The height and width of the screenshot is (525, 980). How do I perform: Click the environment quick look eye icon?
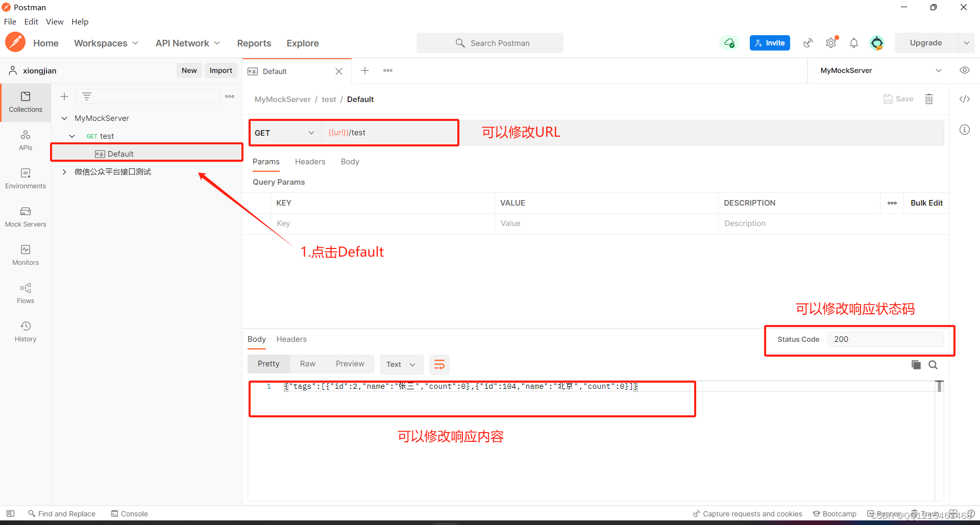tap(965, 70)
